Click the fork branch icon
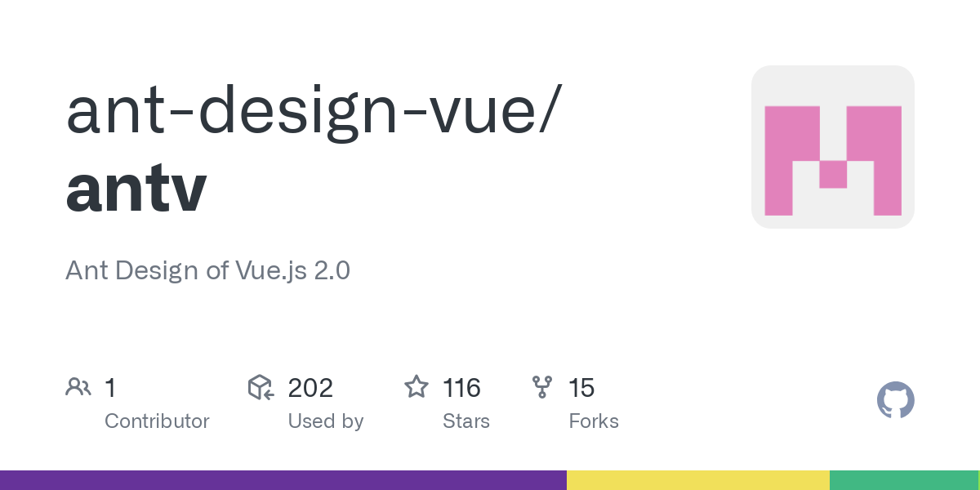Viewport: 980px width, 490px height. pyautogui.click(x=541, y=387)
